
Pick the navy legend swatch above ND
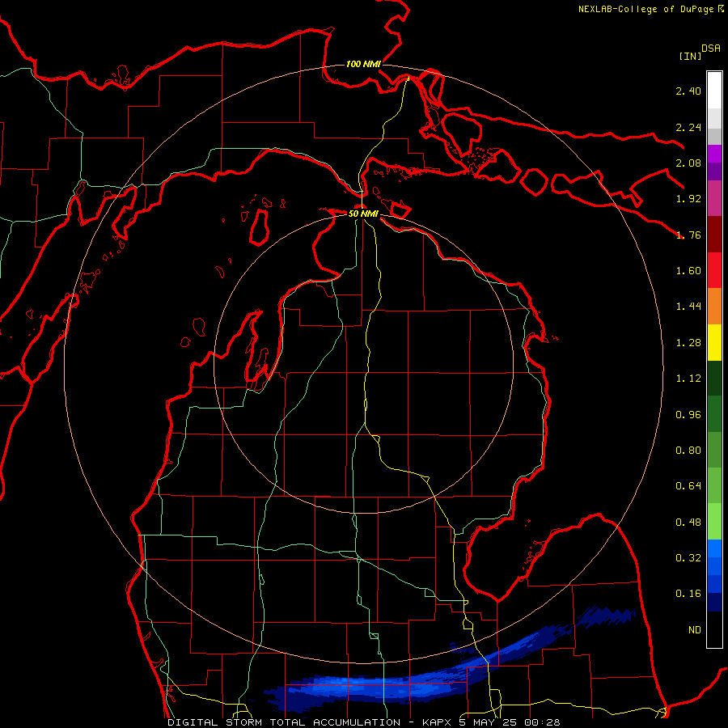[x=714, y=602]
